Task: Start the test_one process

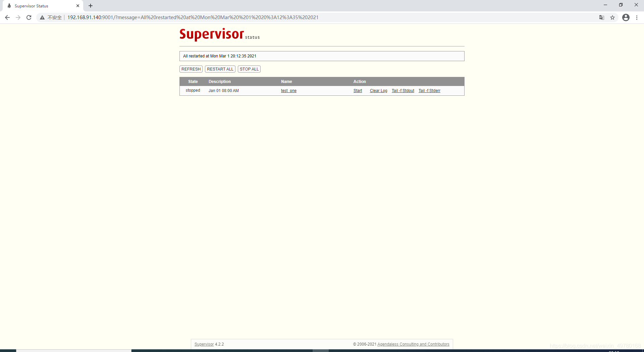Action: [358, 91]
